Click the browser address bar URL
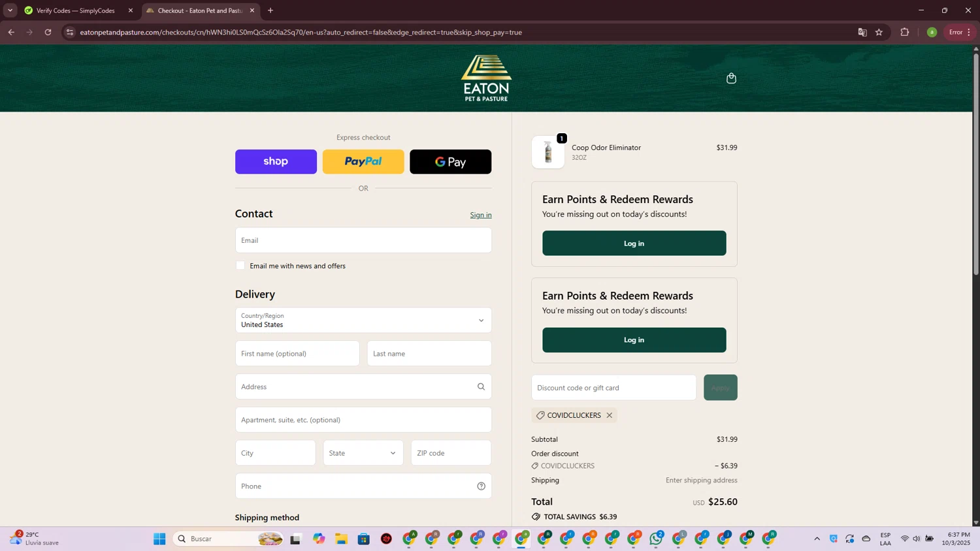This screenshot has width=980, height=551. [301, 32]
